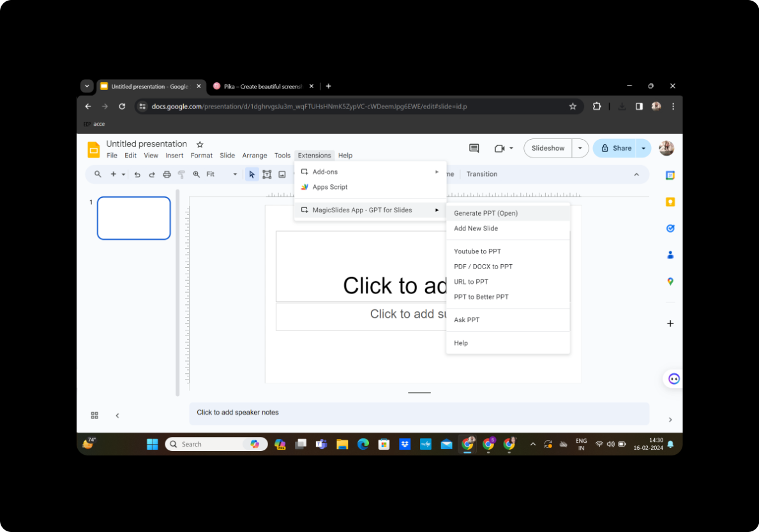Click the camera meeting icon
The width and height of the screenshot is (759, 532).
click(x=500, y=149)
